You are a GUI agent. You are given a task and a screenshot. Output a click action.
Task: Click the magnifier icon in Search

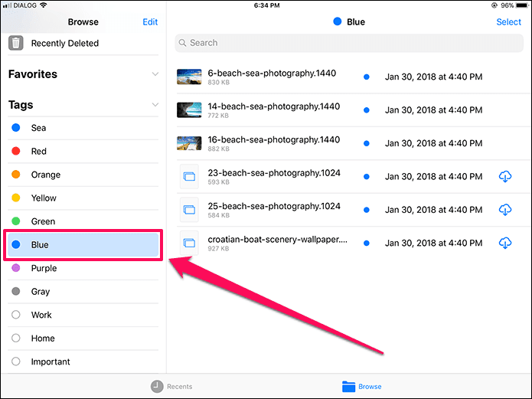(x=182, y=43)
